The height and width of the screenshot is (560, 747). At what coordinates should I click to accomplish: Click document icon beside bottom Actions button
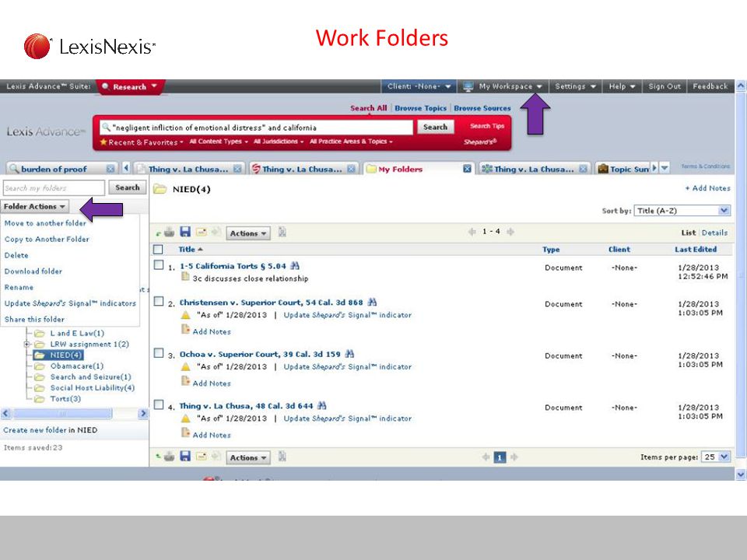pos(282,457)
